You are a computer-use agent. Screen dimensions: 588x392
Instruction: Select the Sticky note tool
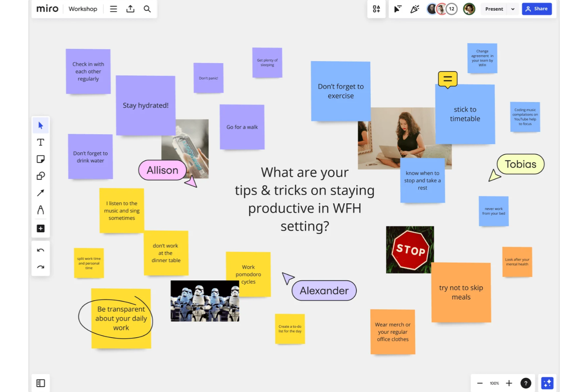point(41,159)
